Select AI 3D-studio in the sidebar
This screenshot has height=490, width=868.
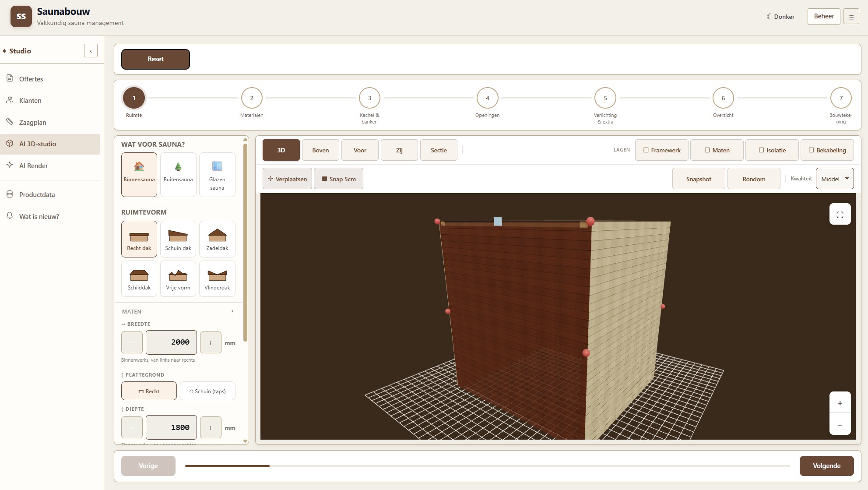(x=50, y=144)
